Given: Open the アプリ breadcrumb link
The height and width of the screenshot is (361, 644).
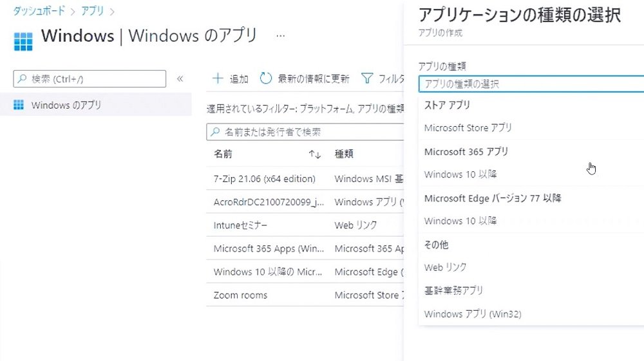Looking at the screenshot, I should pyautogui.click(x=92, y=11).
